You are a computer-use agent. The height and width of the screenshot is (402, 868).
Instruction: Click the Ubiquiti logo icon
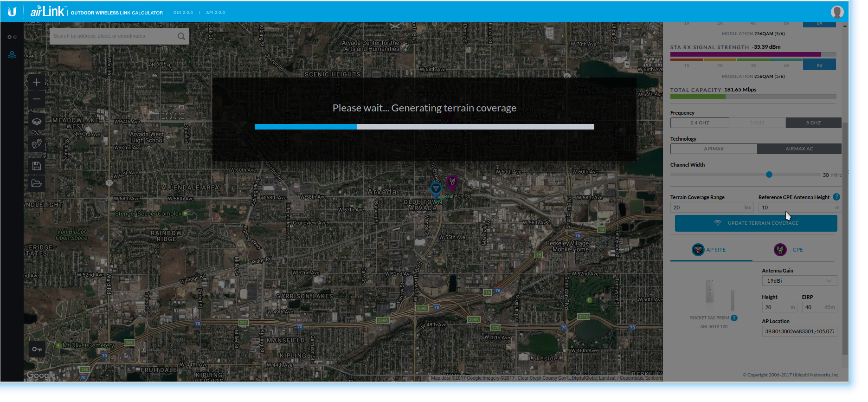(12, 12)
